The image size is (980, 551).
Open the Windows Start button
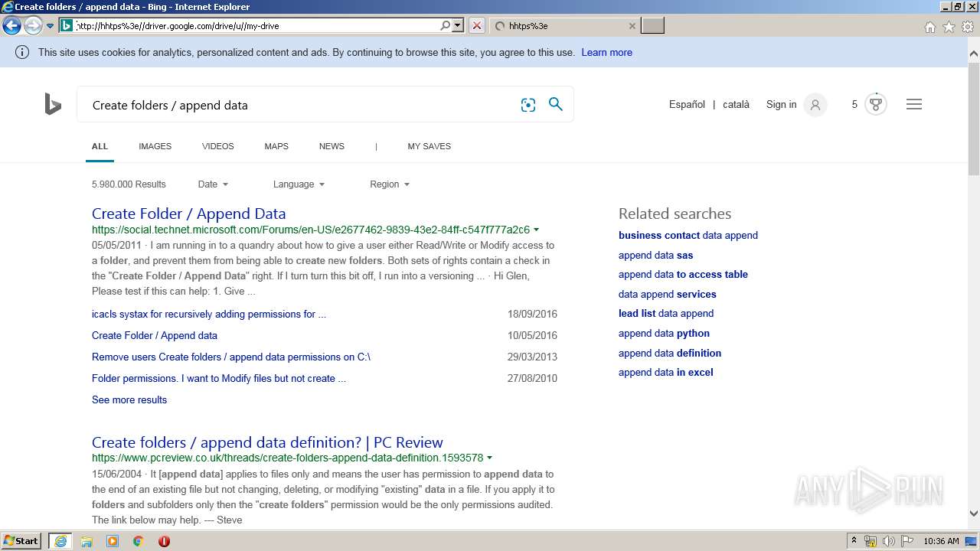coord(21,541)
